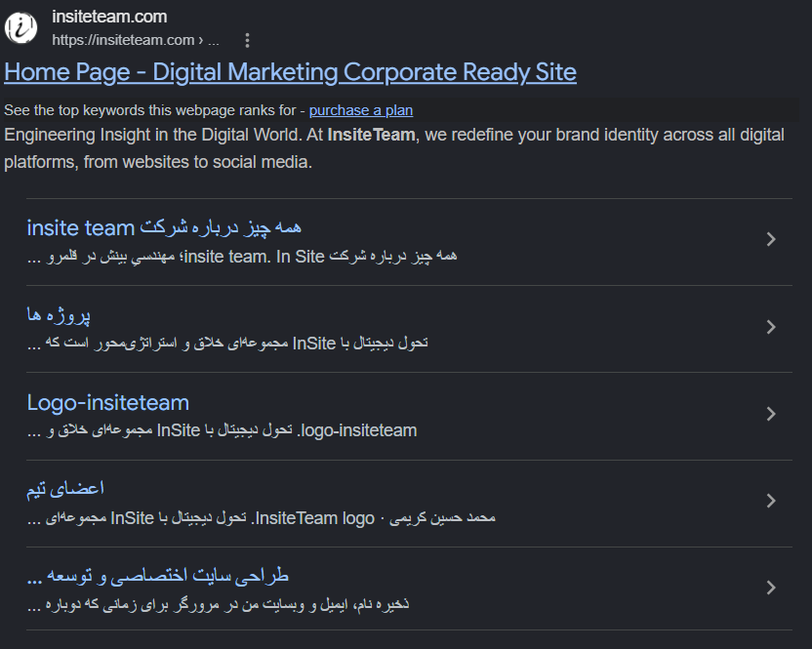
Task: Expand the chevron on Logo-insiteteam row
Action: (771, 414)
